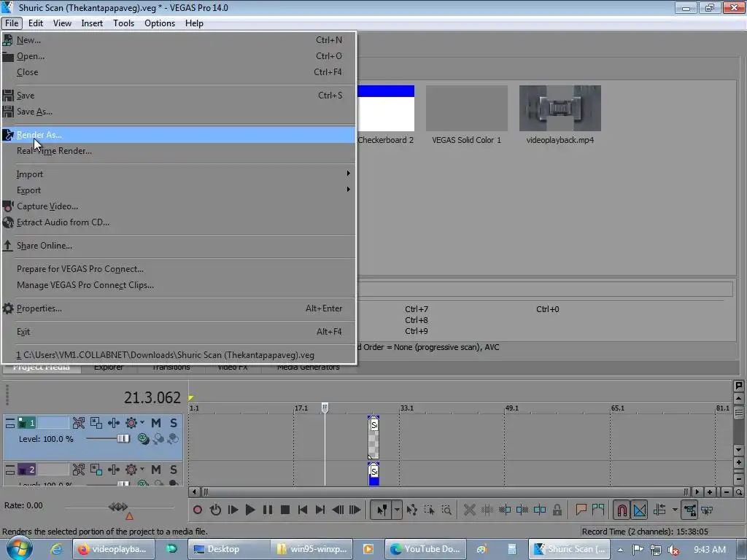747x560 pixels.
Task: Toggle Enable Snapping magnet button
Action: click(x=622, y=510)
